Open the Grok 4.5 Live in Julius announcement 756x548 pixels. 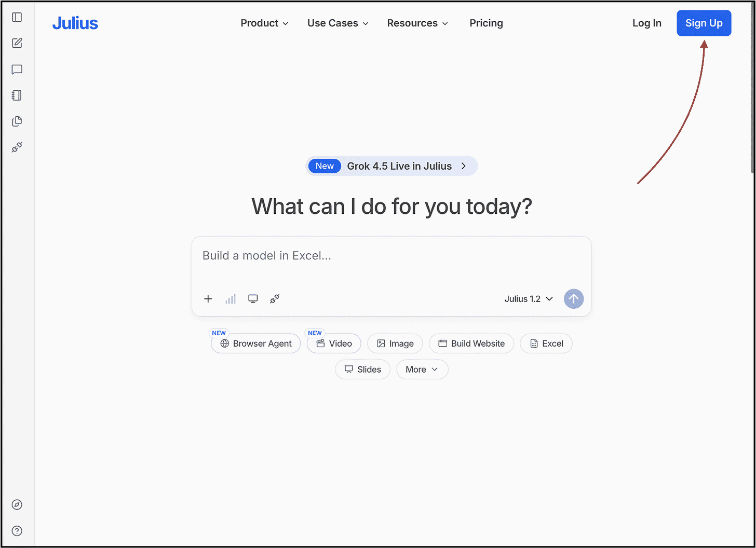pyautogui.click(x=392, y=166)
